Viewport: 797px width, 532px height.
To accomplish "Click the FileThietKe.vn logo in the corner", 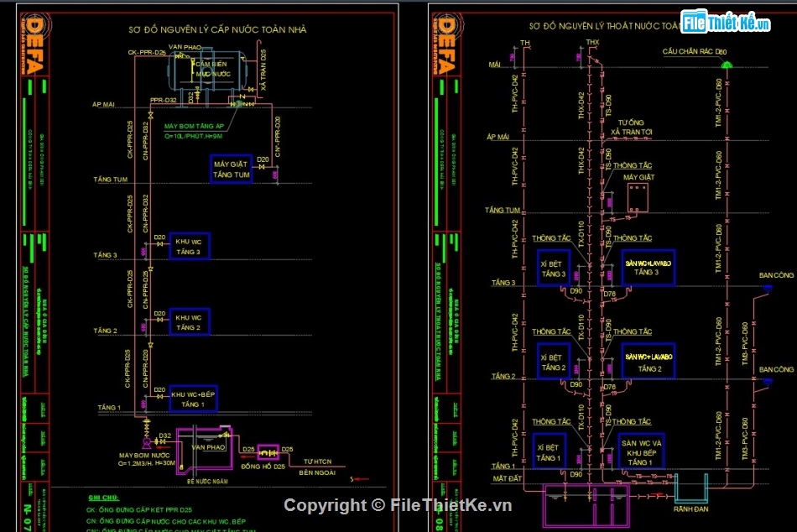I will 725,23.
